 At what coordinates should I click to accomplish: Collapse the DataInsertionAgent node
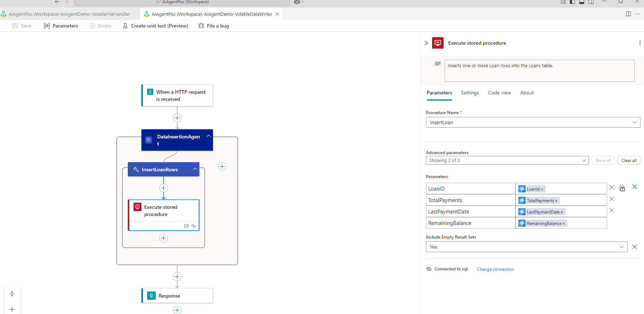tap(209, 136)
